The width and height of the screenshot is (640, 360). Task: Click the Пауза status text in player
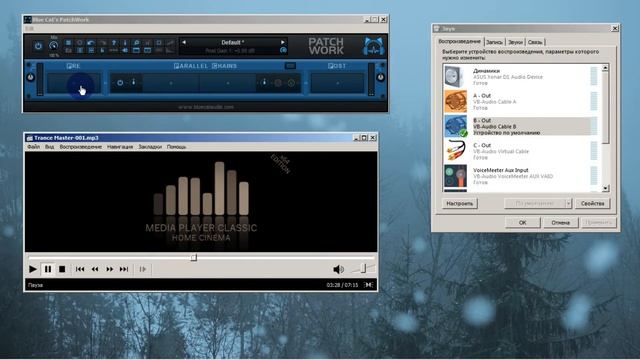[36, 285]
